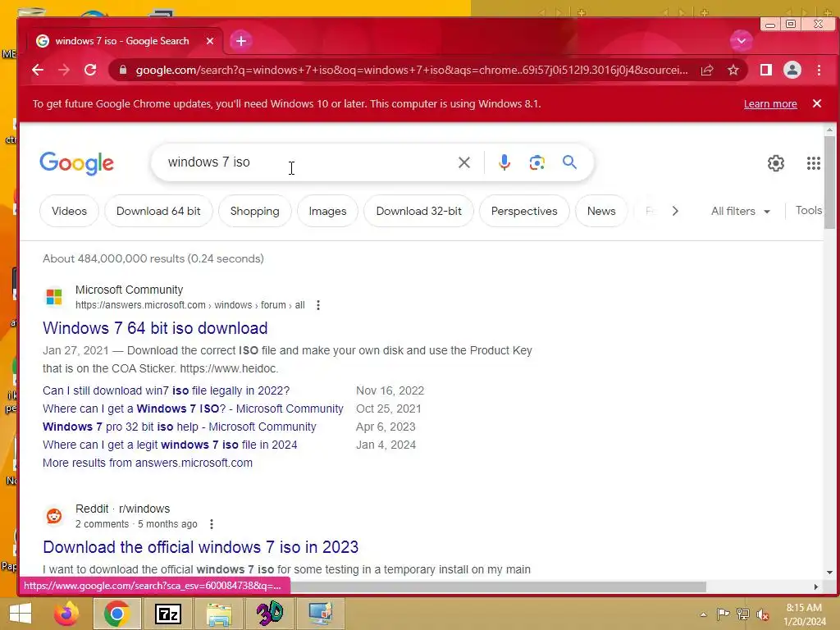Click the vertical scrollbar thumb
Image resolution: width=840 pixels, height=630 pixels.
(x=829, y=182)
